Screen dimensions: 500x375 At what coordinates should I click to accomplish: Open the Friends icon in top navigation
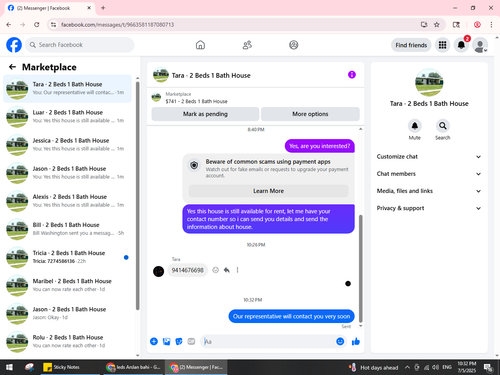(247, 45)
